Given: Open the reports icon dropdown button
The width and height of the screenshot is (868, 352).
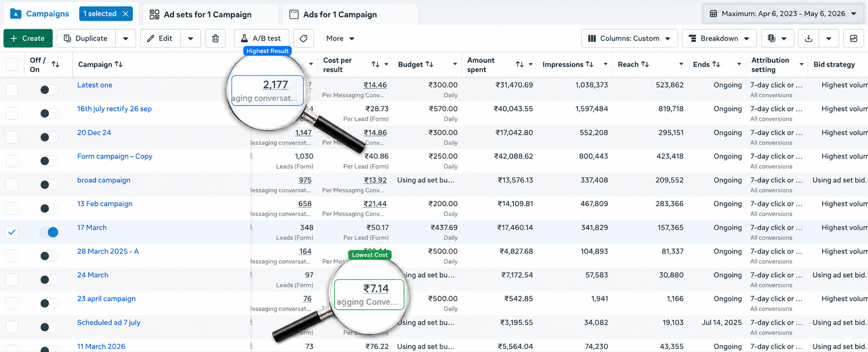Looking at the screenshot, I should [777, 38].
